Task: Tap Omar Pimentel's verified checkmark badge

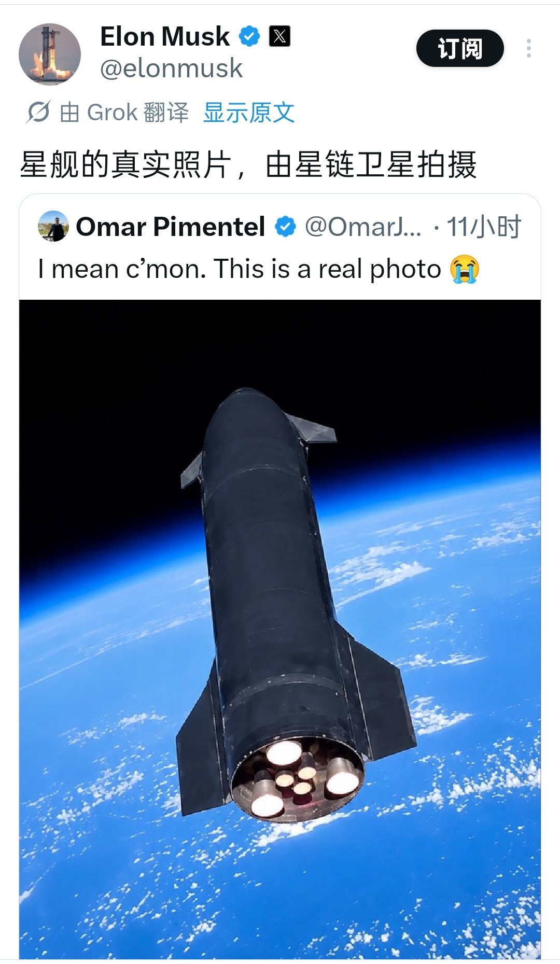Action: [x=285, y=227]
